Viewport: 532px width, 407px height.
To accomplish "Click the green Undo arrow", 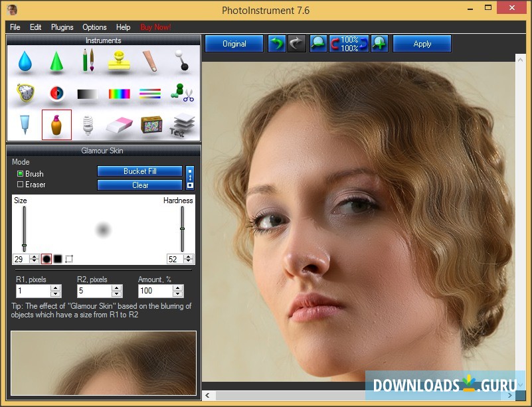I will pyautogui.click(x=276, y=44).
